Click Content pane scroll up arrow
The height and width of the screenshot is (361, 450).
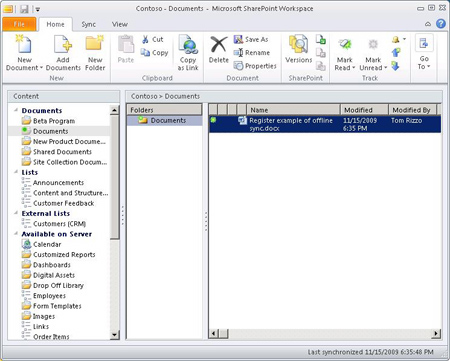click(x=114, y=110)
